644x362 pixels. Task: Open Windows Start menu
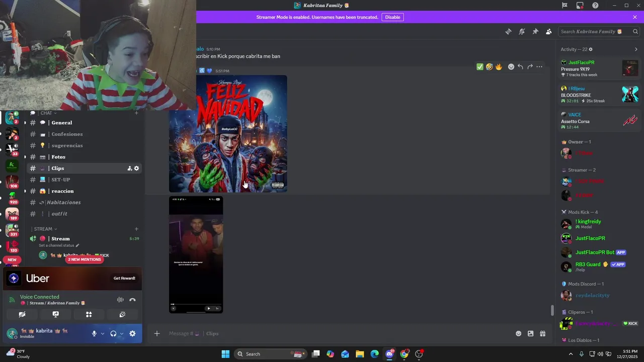225,354
